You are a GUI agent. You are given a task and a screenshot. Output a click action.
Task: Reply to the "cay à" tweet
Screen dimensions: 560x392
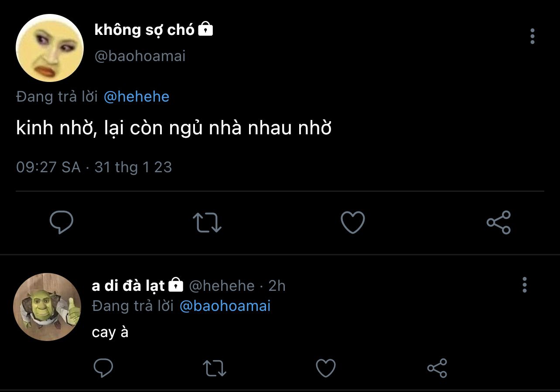click(x=103, y=368)
